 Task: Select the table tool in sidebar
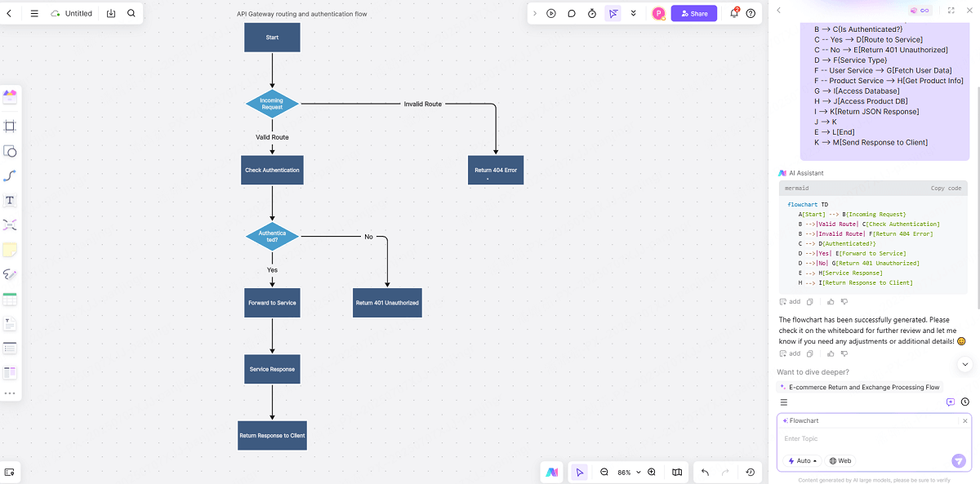point(10,299)
